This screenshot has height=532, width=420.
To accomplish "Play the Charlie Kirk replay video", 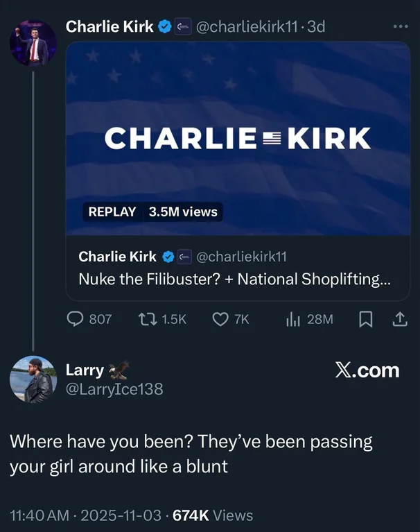I will tap(237, 138).
